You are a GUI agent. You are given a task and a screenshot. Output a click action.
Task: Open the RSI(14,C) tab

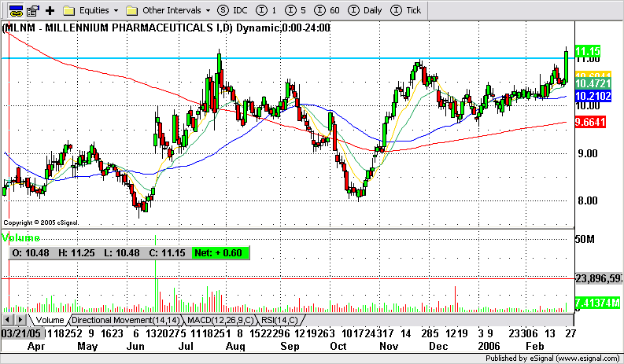pyautogui.click(x=280, y=320)
